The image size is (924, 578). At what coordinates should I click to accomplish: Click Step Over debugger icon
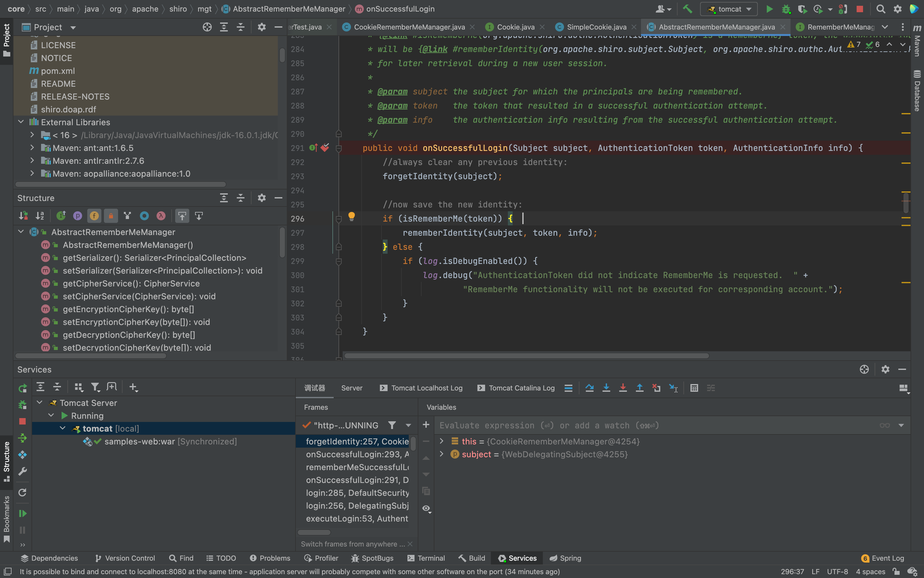[x=589, y=388]
